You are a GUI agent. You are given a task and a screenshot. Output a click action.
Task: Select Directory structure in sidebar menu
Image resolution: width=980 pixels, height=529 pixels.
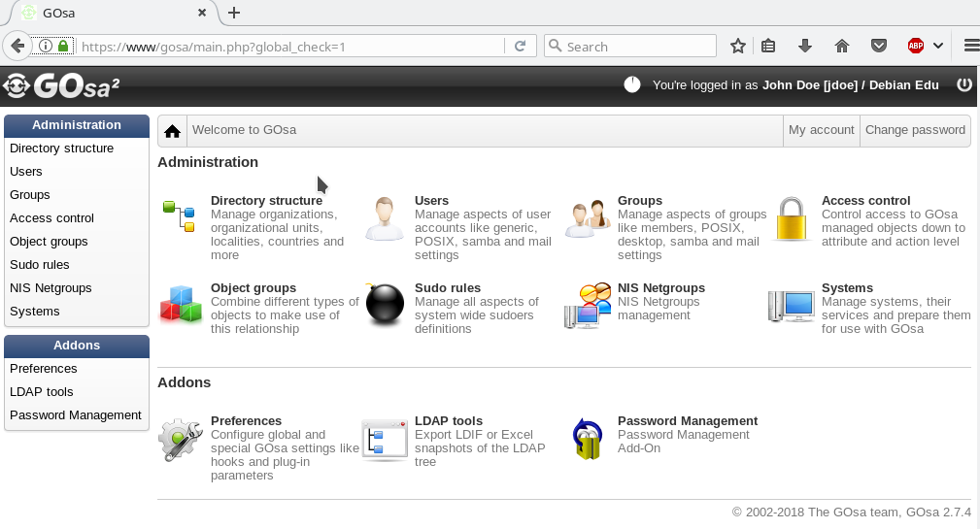pos(62,148)
